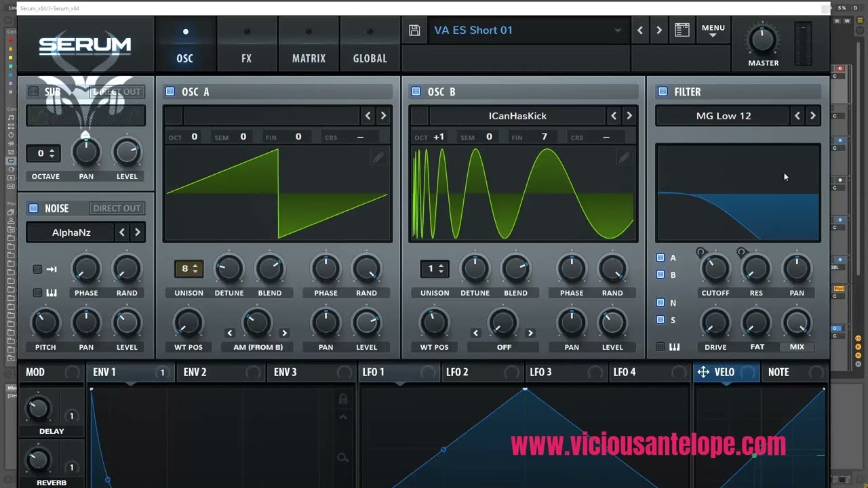Toggle filter routing for sub S
Image resolution: width=868 pixels, height=488 pixels.
660,319
